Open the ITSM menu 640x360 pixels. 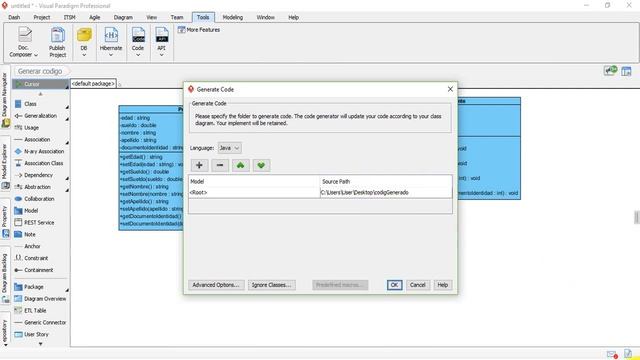click(69, 18)
